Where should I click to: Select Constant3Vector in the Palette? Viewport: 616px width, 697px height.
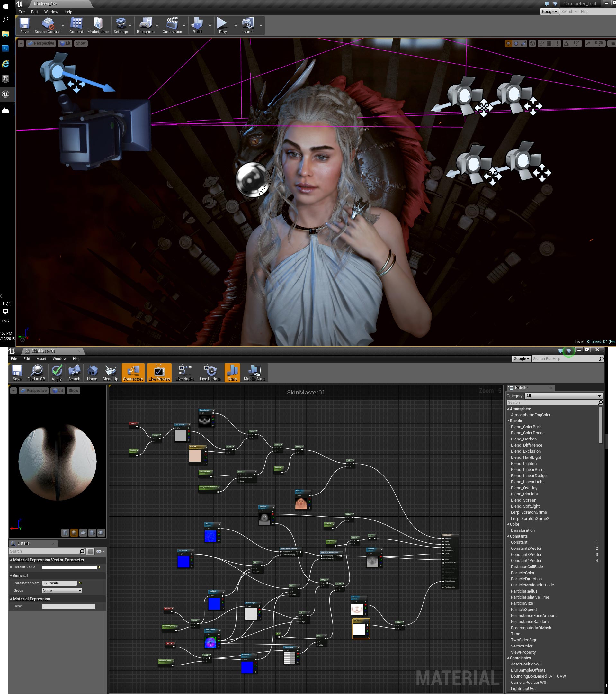click(526, 554)
